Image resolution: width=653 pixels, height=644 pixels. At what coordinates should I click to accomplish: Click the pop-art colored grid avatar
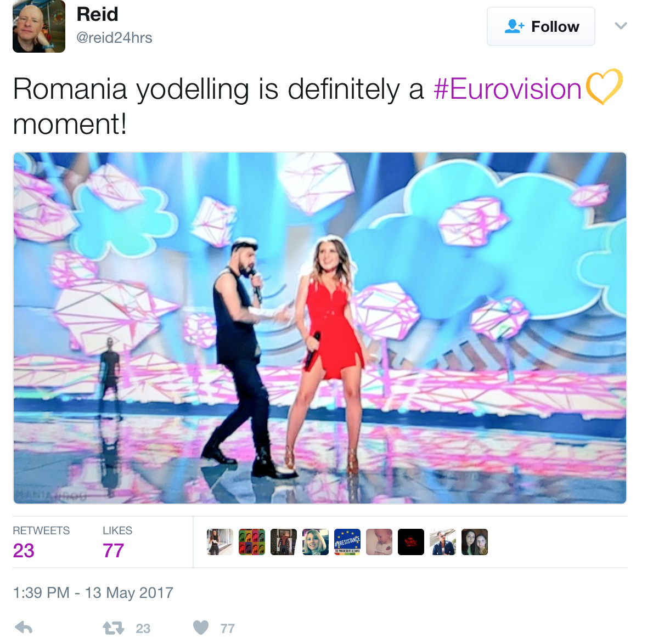tap(252, 542)
